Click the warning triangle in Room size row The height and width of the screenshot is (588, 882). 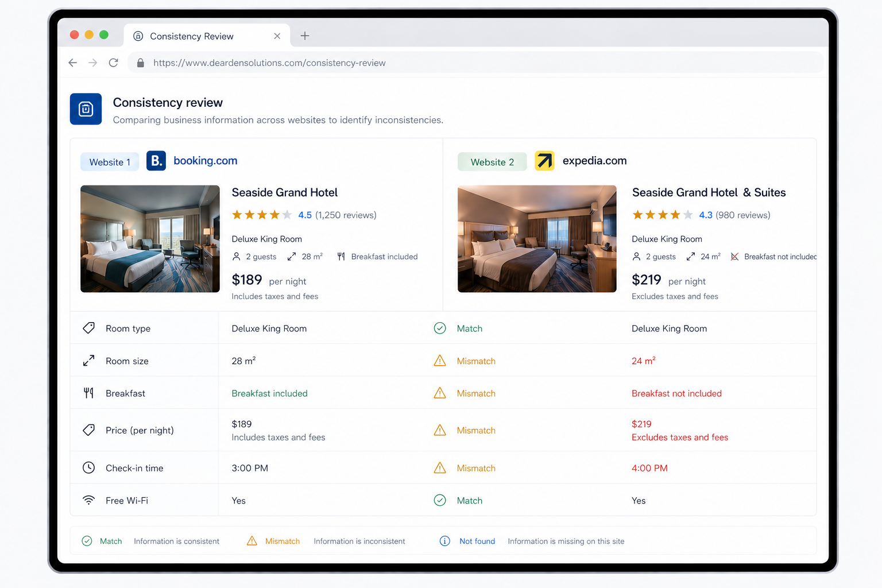440,361
